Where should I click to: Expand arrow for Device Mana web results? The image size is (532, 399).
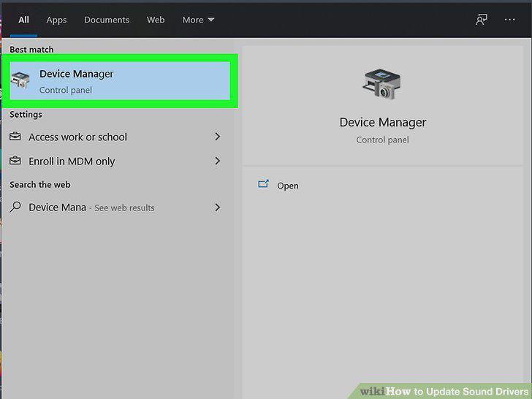pyautogui.click(x=218, y=208)
